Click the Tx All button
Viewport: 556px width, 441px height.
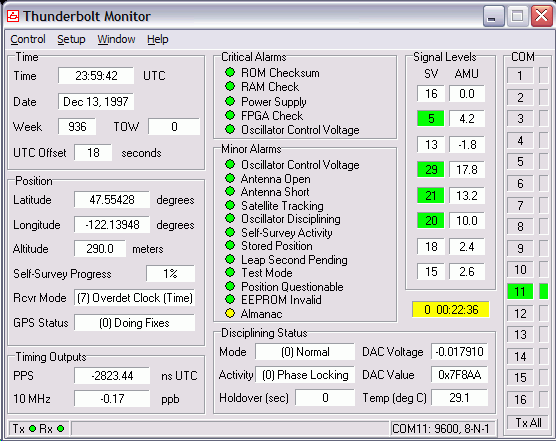[528, 423]
